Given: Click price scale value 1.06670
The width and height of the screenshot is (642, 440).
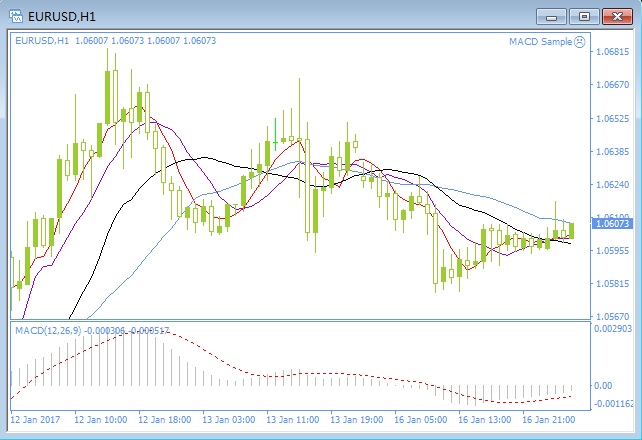Looking at the screenshot, I should 613,85.
